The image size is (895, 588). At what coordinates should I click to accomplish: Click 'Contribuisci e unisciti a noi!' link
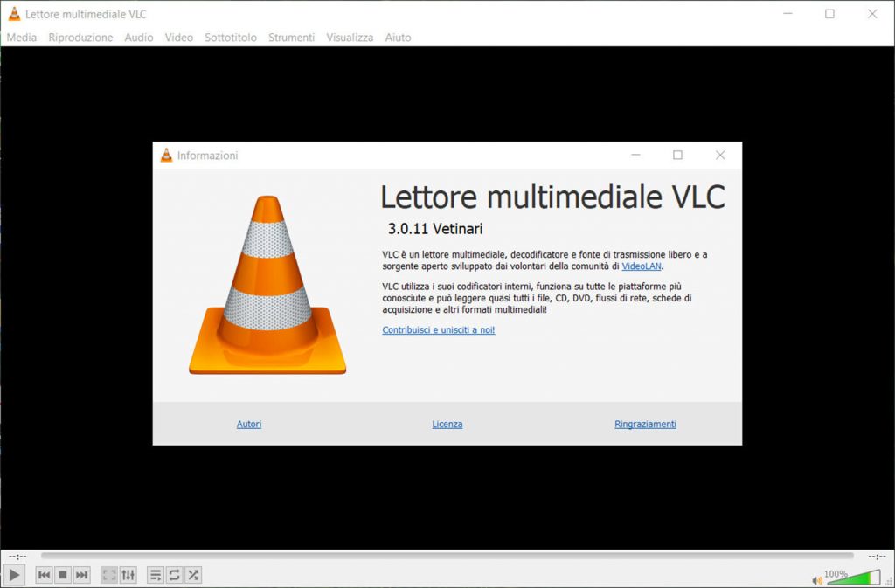(x=439, y=330)
